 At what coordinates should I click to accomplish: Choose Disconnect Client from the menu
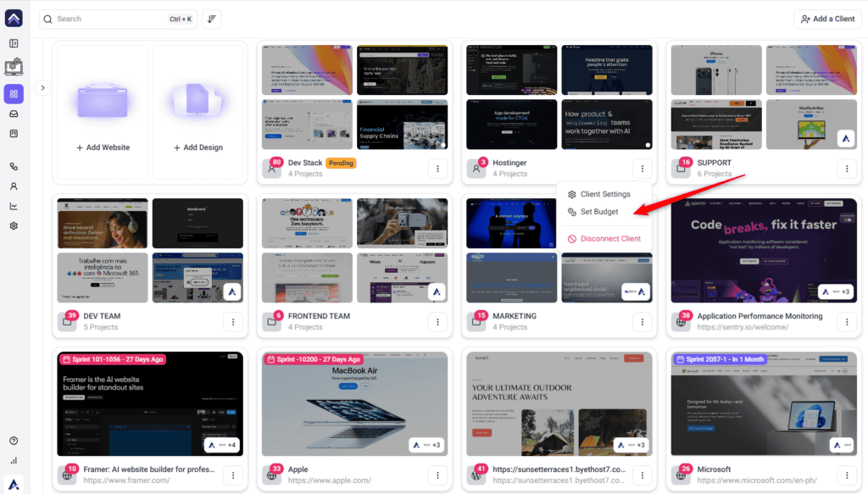[x=604, y=239]
